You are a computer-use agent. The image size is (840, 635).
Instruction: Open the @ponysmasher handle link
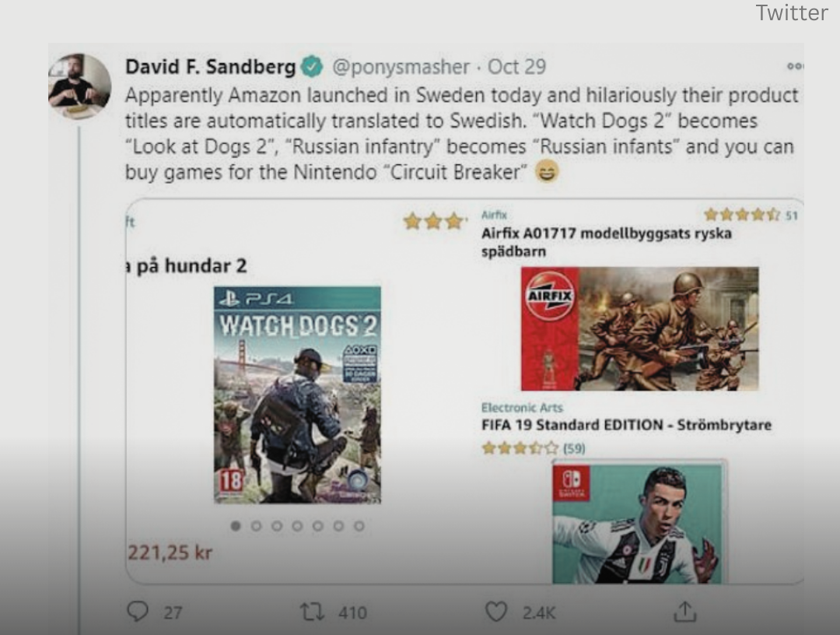pos(401,67)
